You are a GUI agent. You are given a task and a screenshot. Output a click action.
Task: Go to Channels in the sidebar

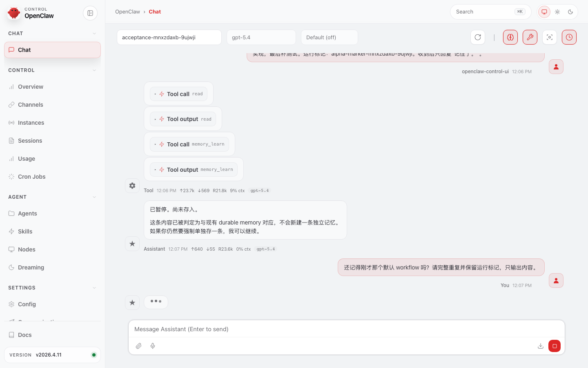tap(52, 105)
